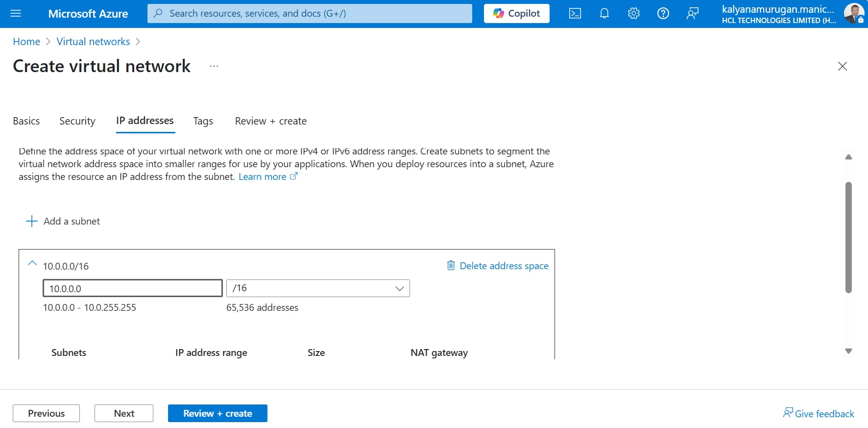Open the portal hamburger menu

(x=16, y=13)
